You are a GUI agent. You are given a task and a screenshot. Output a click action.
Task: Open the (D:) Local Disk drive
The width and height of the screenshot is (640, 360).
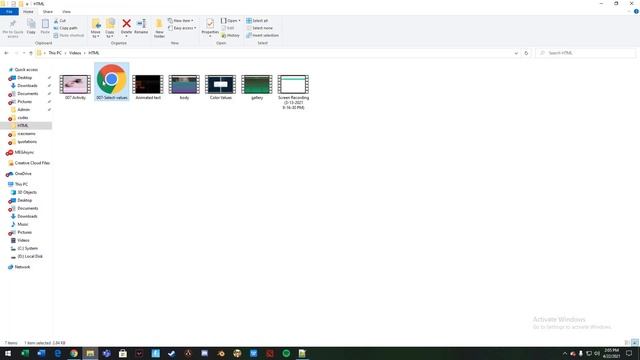click(30, 256)
